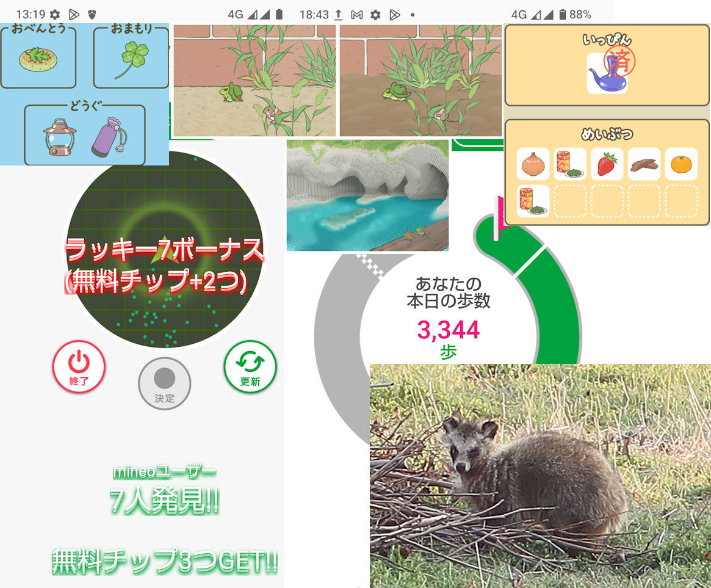Viewport: 711px width, 588px height.
Task: Tap the tea canister in second row
Action: pos(533,201)
